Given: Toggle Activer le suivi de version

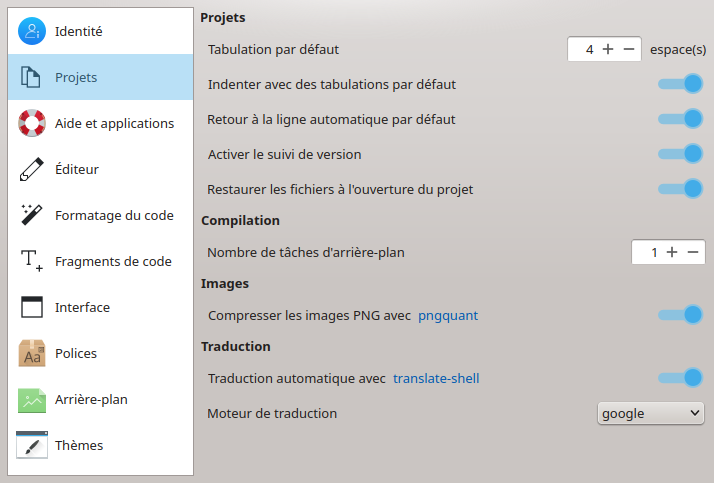Looking at the screenshot, I should [680, 154].
